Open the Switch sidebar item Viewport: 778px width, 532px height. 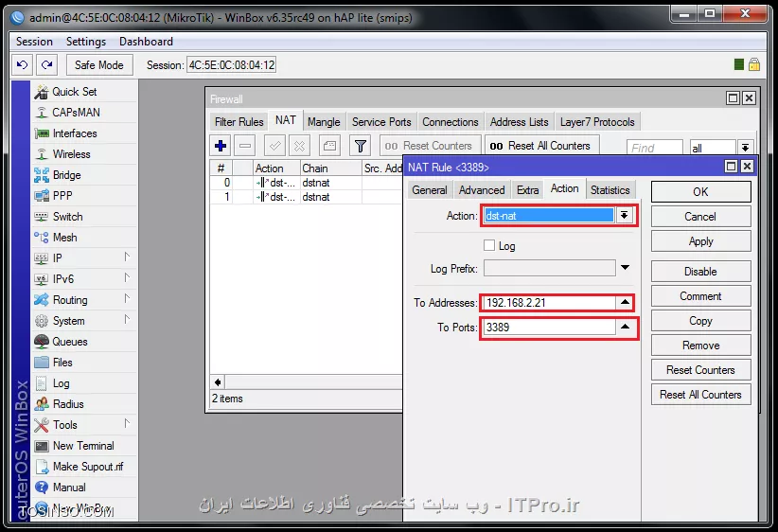click(x=67, y=217)
